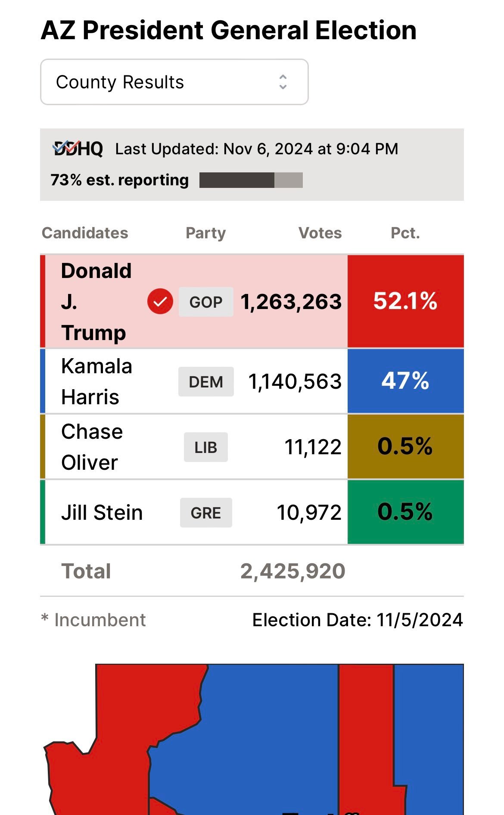504x815 pixels.
Task: Click the blue 47% percentage box
Action: [405, 381]
